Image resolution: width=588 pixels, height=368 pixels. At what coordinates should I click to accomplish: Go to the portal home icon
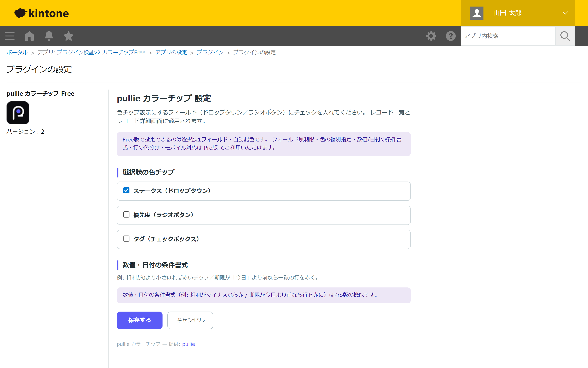[29, 36]
